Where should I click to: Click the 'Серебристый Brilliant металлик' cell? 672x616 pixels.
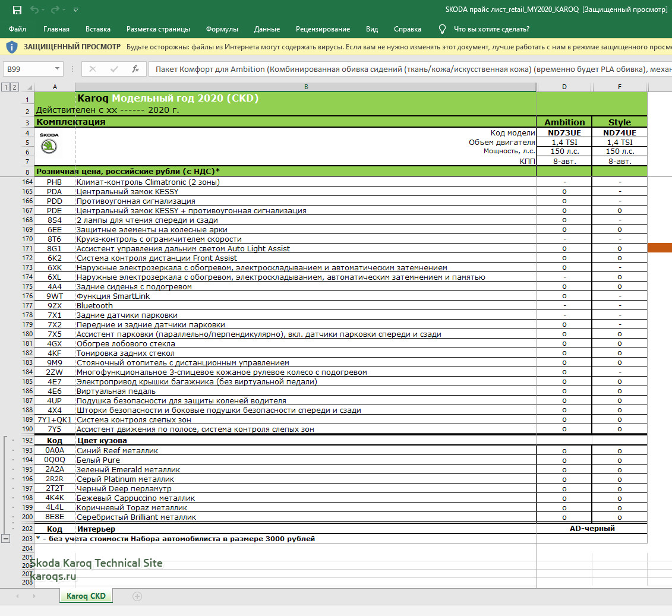pos(306,517)
